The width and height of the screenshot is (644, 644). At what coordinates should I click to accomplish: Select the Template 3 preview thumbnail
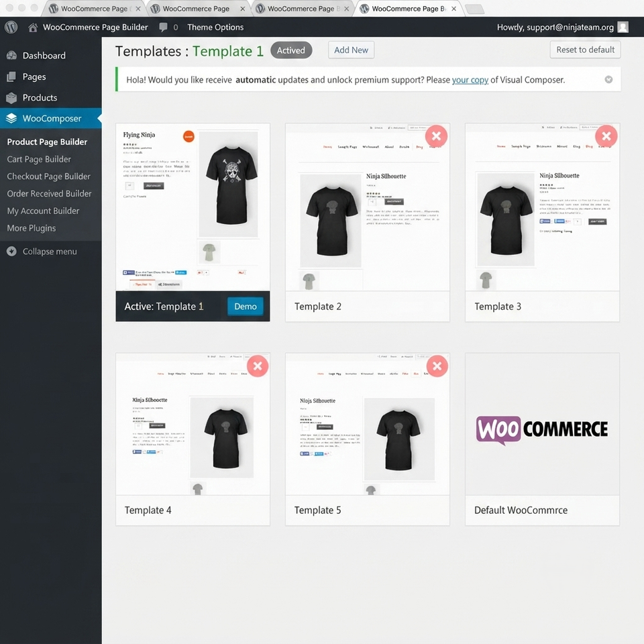[x=542, y=207]
